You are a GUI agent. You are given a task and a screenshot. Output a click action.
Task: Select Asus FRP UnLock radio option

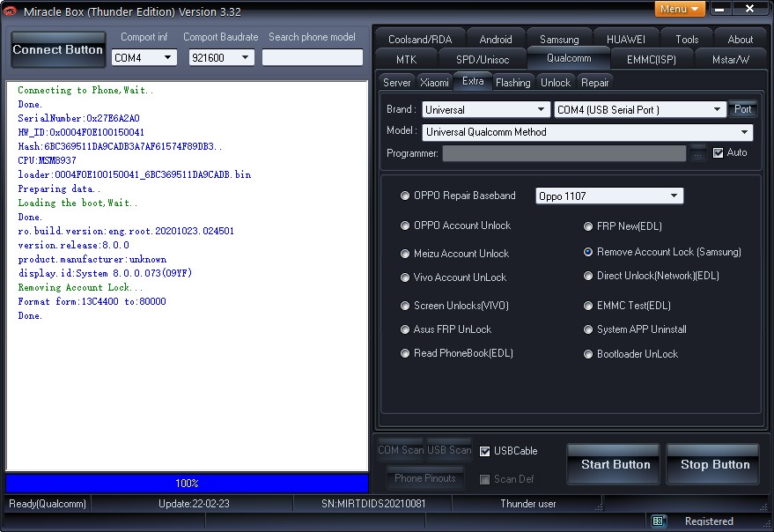(405, 329)
